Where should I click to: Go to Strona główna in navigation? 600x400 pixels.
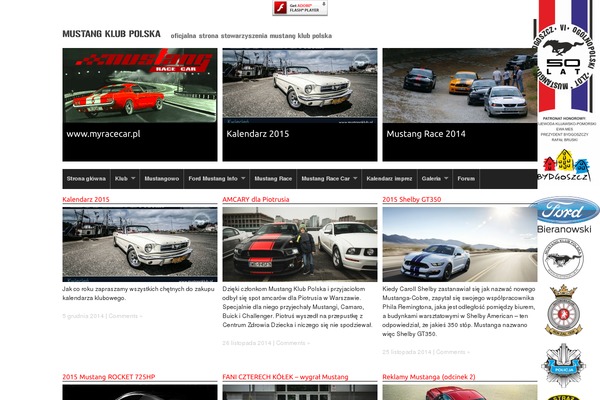click(x=86, y=179)
